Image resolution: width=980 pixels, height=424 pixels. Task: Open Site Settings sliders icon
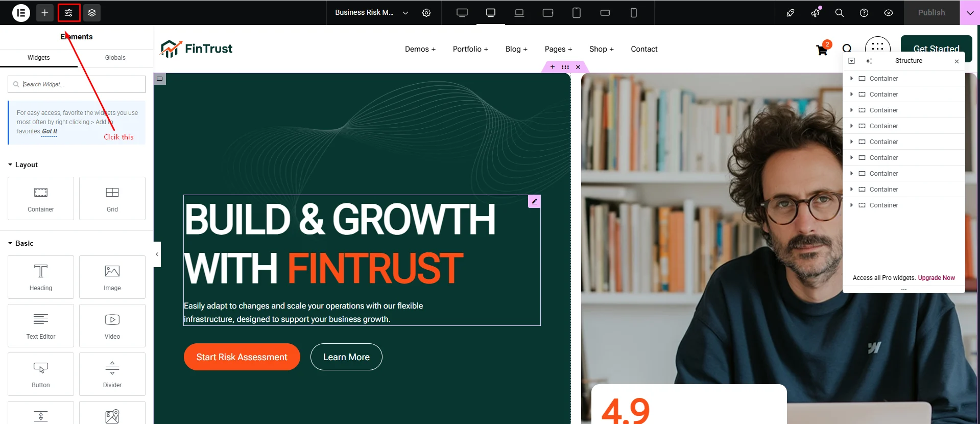(x=68, y=13)
